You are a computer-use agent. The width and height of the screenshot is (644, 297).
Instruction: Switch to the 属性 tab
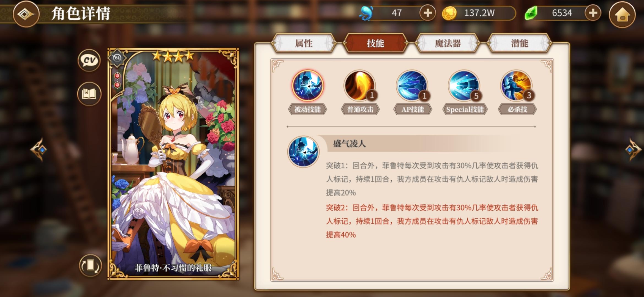click(304, 43)
